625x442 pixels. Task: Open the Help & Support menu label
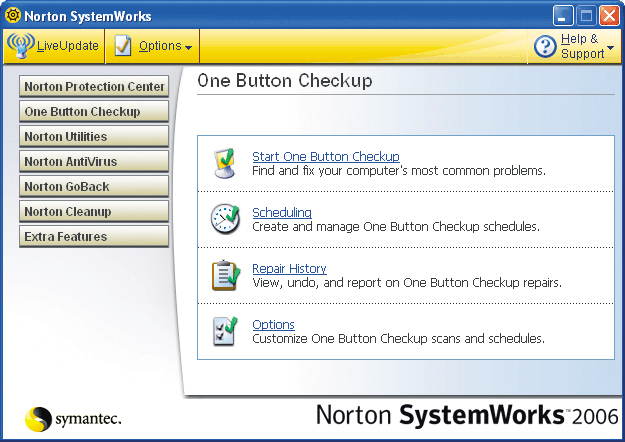click(582, 46)
